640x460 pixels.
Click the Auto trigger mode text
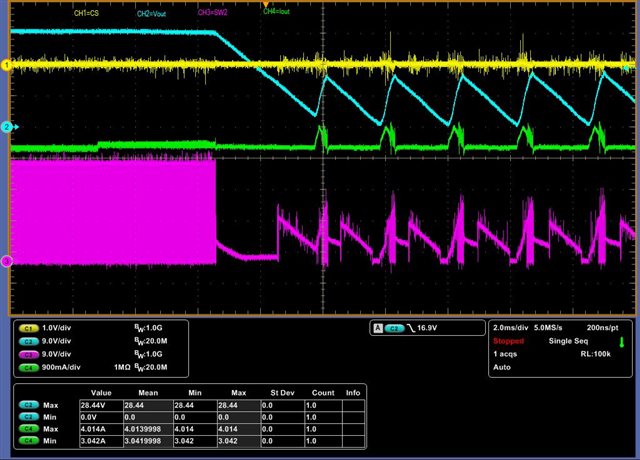pos(502,367)
